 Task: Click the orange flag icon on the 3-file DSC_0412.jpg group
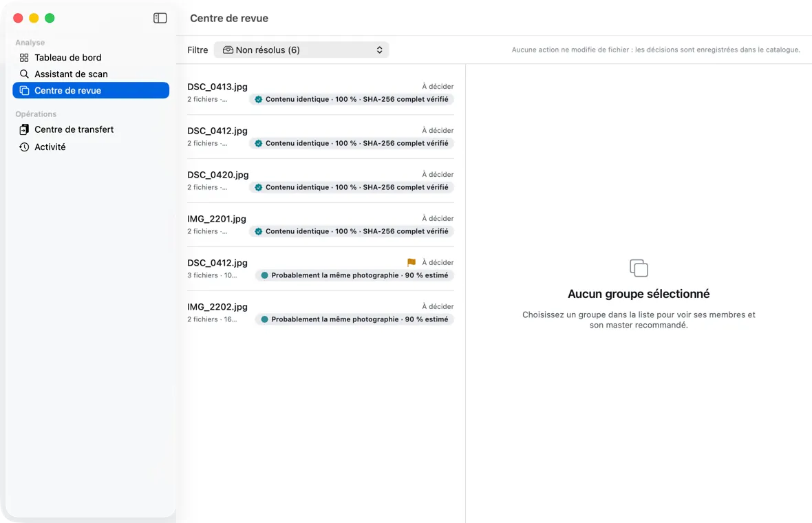click(x=412, y=263)
